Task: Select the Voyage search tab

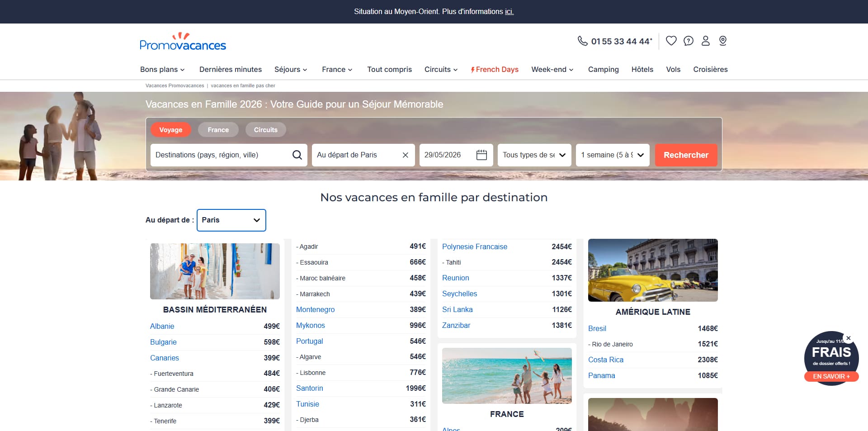Action: pos(171,130)
